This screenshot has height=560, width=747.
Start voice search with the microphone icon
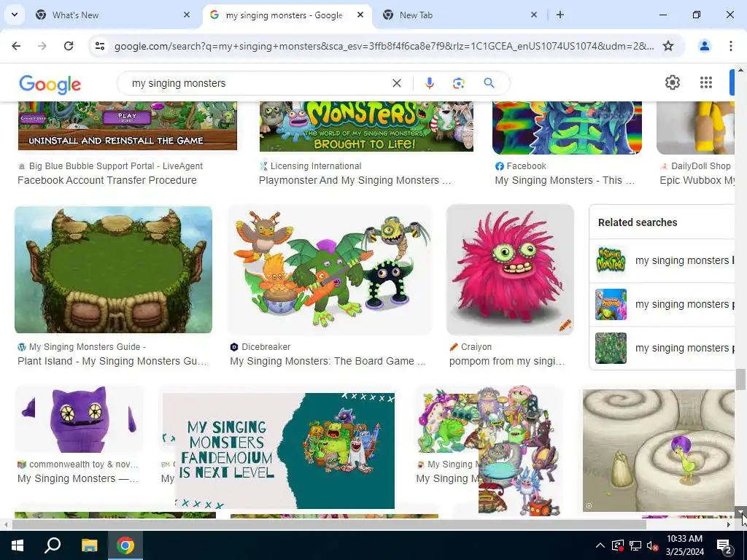click(x=429, y=83)
